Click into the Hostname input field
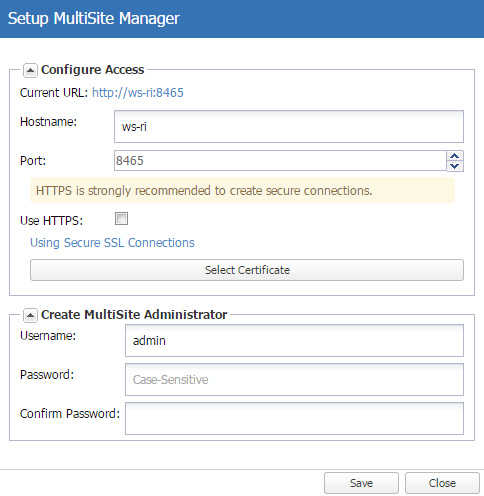This screenshot has width=484, height=496. pyautogui.click(x=289, y=127)
